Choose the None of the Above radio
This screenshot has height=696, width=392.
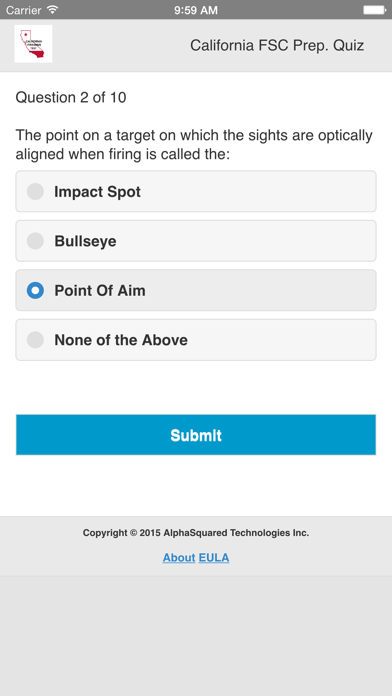(x=36, y=340)
